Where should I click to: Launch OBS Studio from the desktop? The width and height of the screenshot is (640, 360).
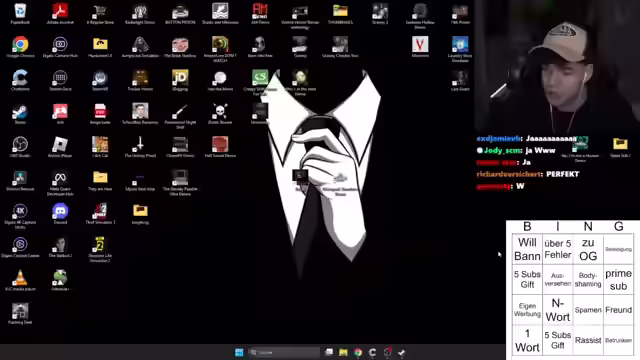20,146
